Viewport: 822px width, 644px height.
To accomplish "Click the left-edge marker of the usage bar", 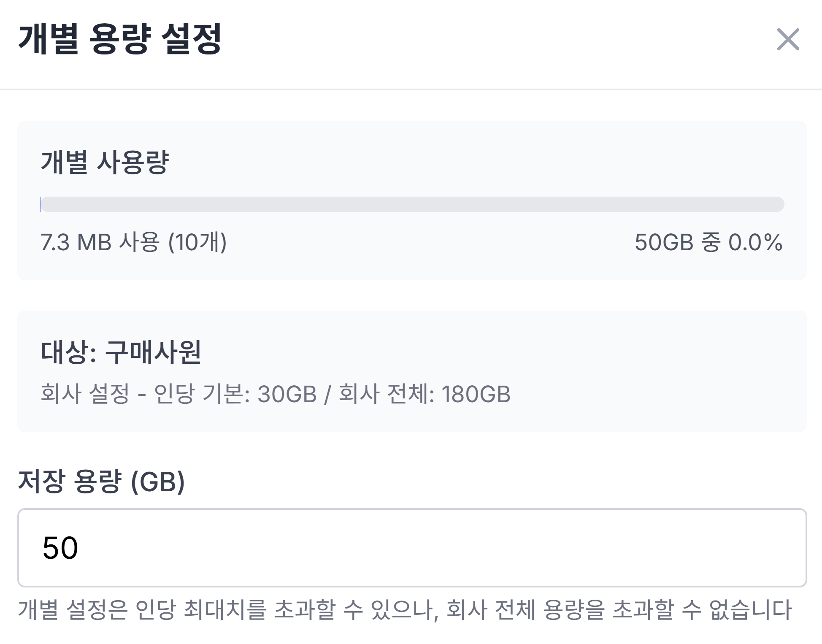I will tap(41, 204).
